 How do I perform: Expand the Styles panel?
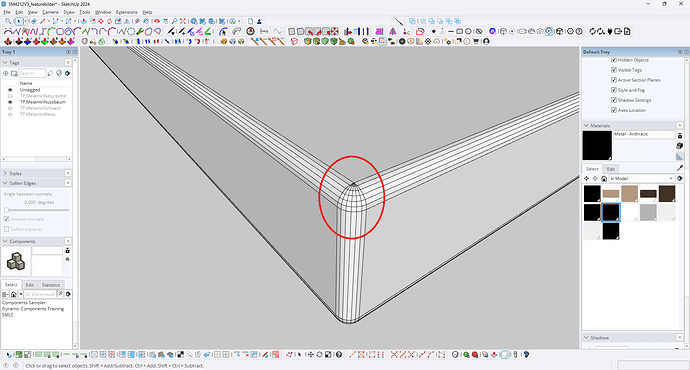5,173
